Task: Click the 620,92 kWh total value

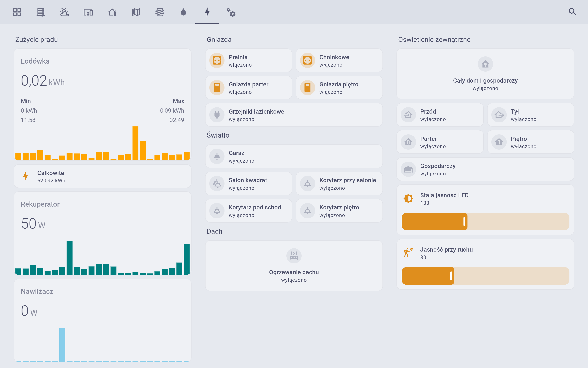Action: [51, 181]
